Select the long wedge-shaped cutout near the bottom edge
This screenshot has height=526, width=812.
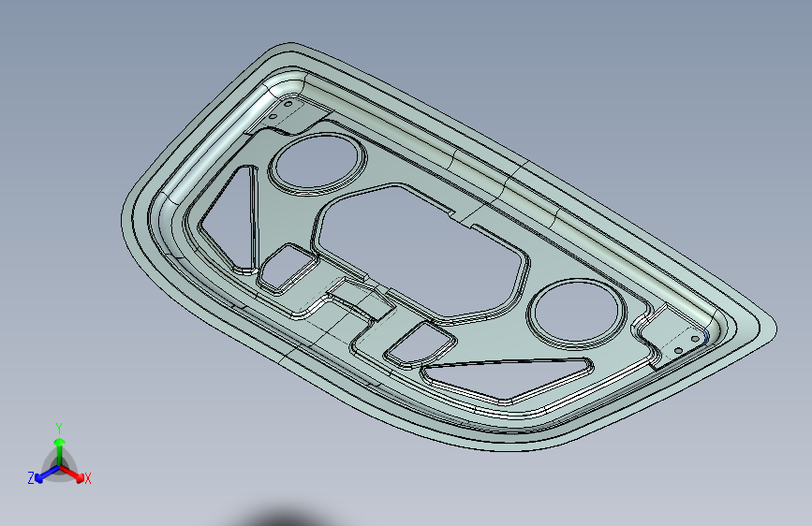(507, 379)
